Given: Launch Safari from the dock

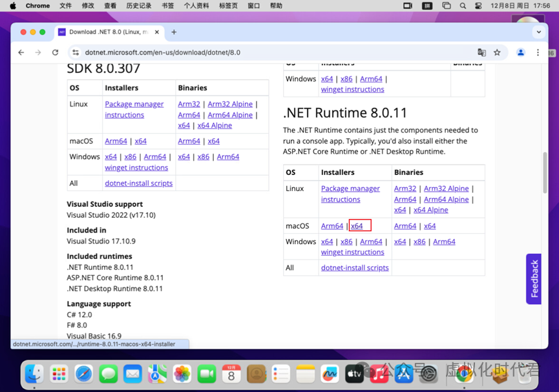Looking at the screenshot, I should 84,374.
